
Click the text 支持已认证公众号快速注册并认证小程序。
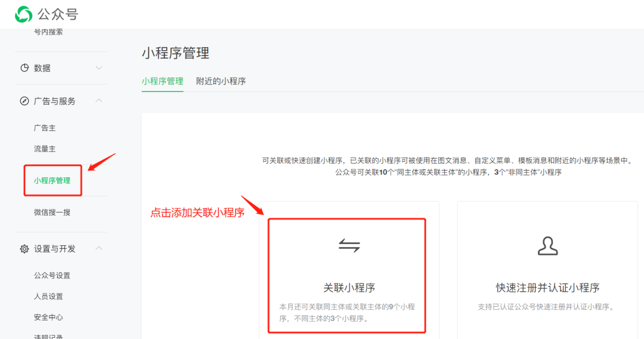(x=547, y=307)
